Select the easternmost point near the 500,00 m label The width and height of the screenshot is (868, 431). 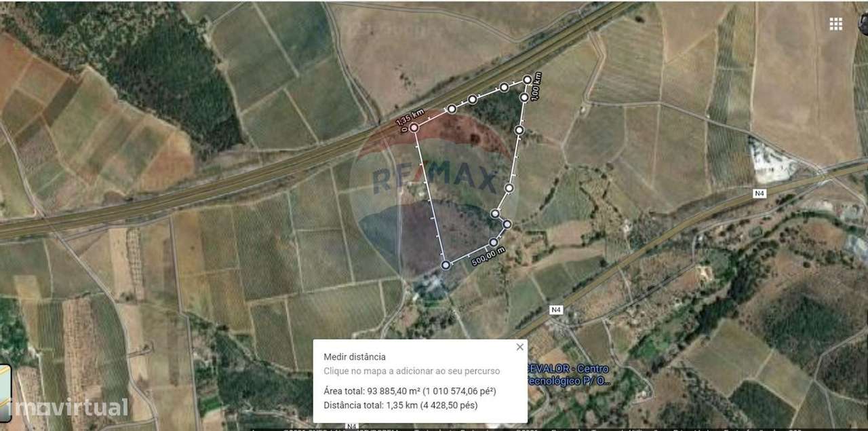pyautogui.click(x=507, y=224)
